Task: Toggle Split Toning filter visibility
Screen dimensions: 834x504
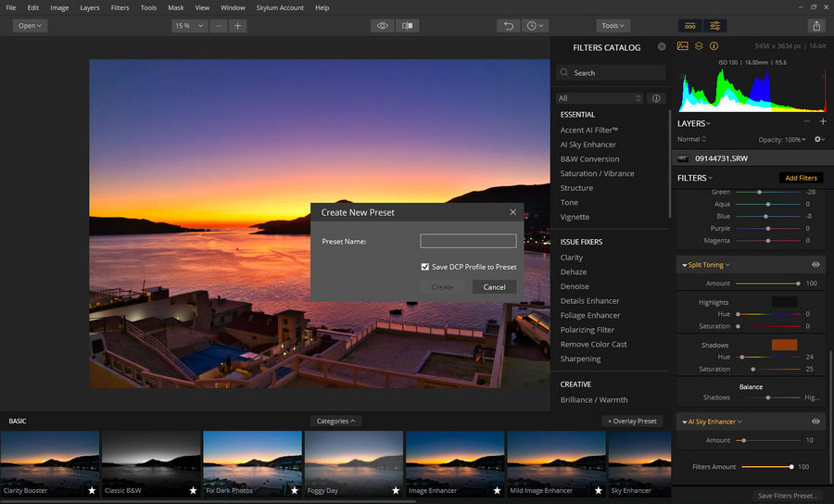Action: click(x=815, y=265)
